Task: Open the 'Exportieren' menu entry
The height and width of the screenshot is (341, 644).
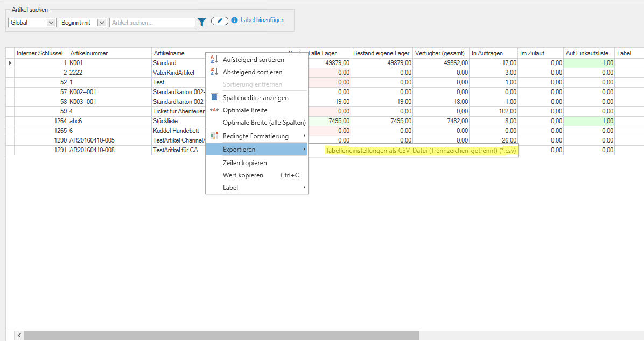Action: tap(257, 150)
